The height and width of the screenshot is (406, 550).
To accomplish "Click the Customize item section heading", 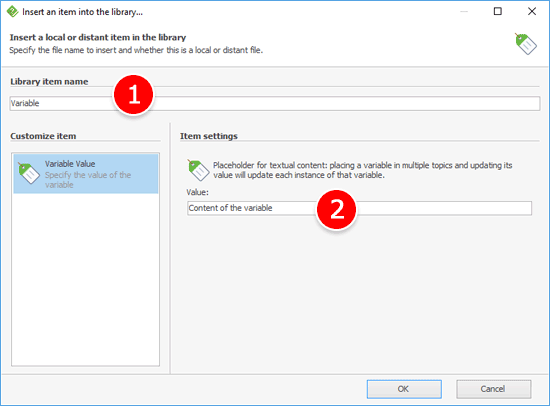I will [x=43, y=136].
